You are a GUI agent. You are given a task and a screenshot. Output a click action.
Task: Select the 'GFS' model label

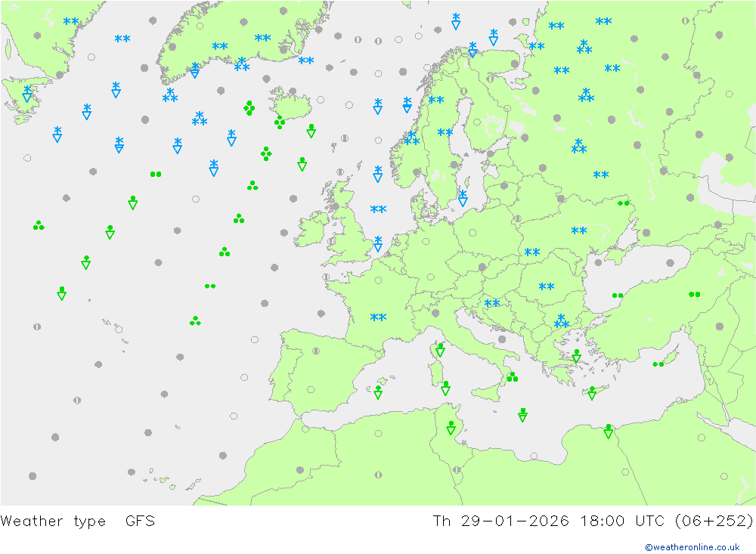[x=140, y=522]
